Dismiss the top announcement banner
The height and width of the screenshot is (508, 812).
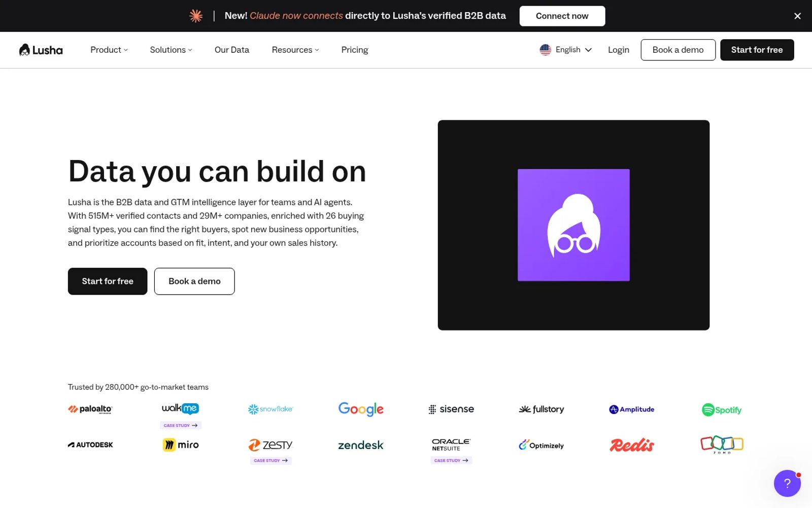[x=797, y=16]
